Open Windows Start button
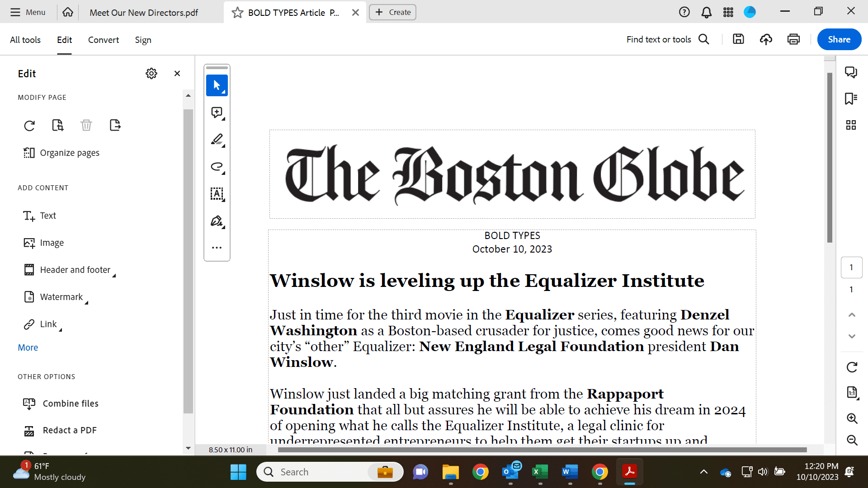The width and height of the screenshot is (868, 488). click(238, 472)
